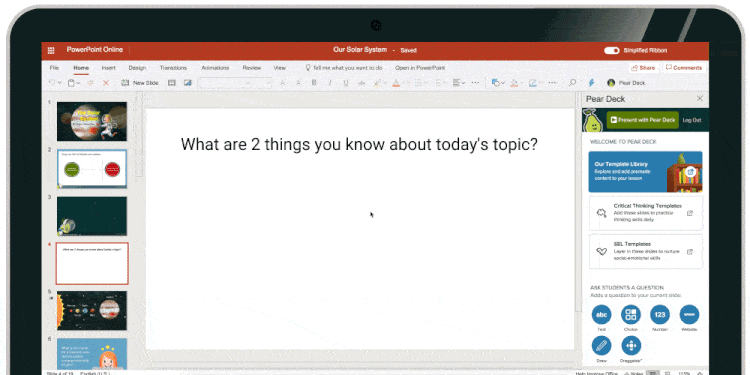Add a Draw question icon
This screenshot has height=375, width=750.
coord(601,345)
